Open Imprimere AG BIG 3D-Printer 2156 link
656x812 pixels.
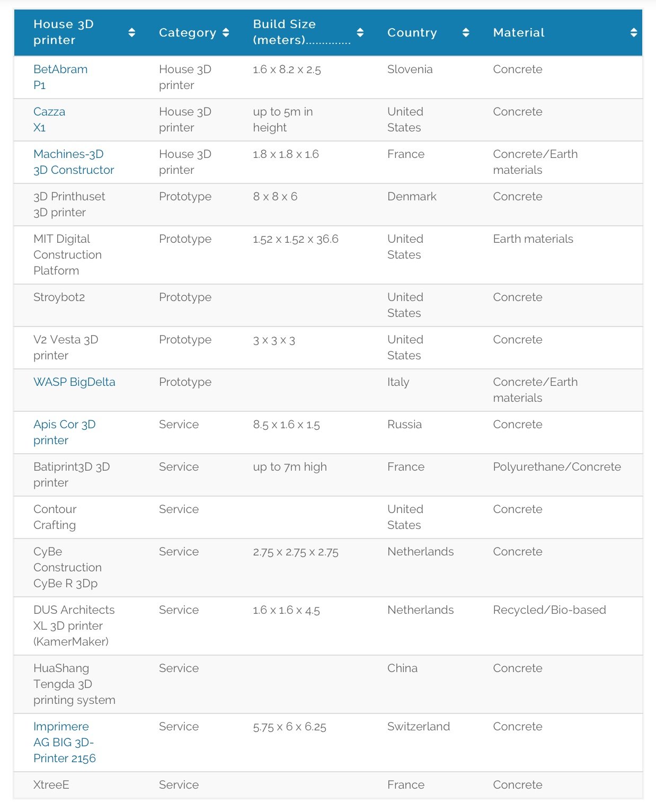[x=65, y=743]
